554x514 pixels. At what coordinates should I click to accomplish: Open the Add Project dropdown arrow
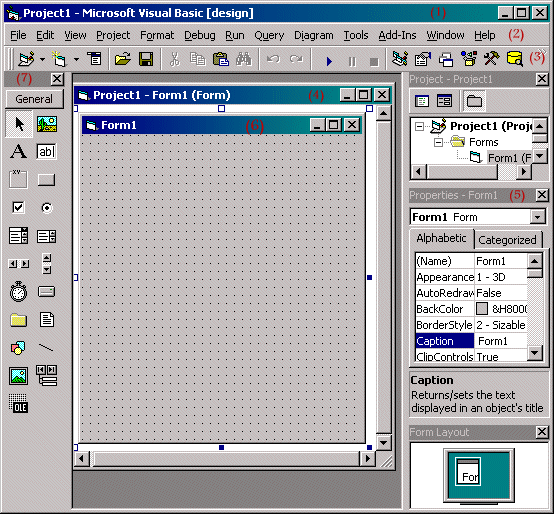pos(42,59)
